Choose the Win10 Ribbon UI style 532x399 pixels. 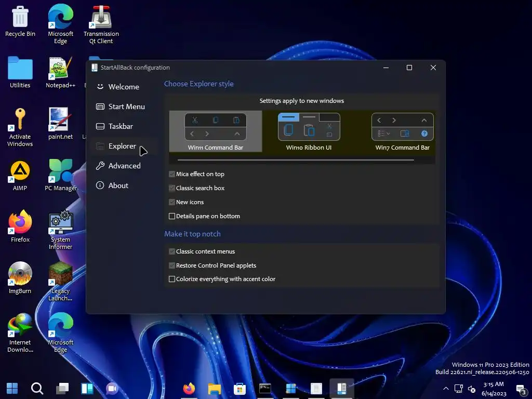click(x=309, y=131)
